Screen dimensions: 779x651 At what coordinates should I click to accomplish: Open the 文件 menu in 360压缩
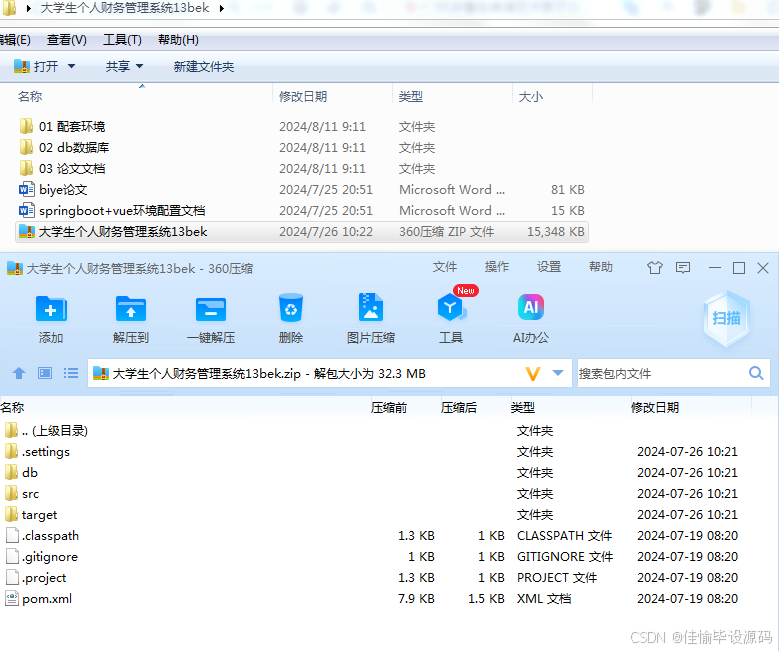point(445,267)
